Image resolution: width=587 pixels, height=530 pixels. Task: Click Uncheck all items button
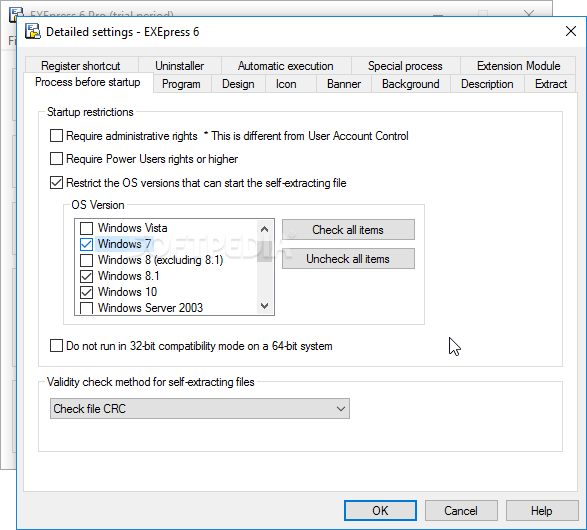click(x=348, y=259)
